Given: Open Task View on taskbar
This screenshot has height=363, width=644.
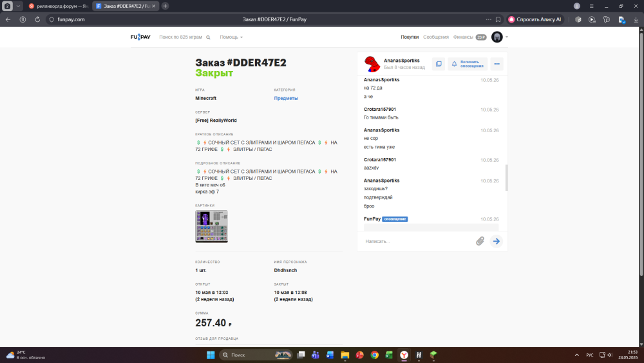Looking at the screenshot, I should 301,355.
